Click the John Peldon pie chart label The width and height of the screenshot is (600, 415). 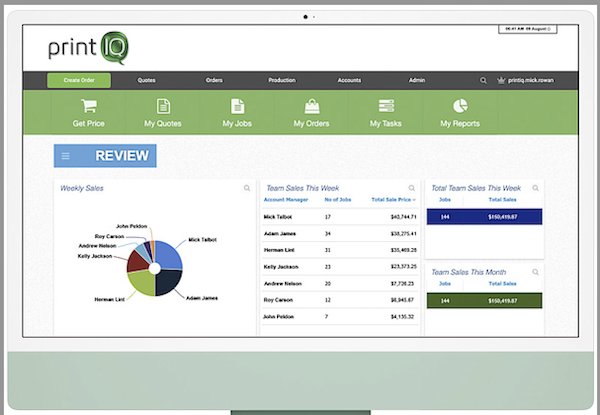point(132,226)
